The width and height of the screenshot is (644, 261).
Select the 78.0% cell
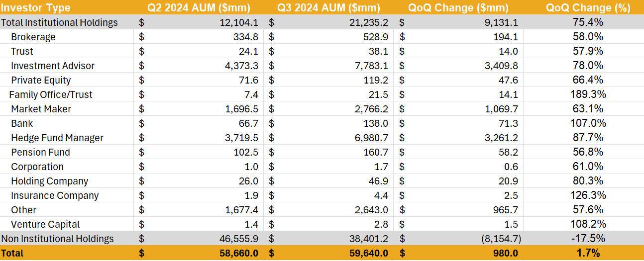click(x=588, y=66)
